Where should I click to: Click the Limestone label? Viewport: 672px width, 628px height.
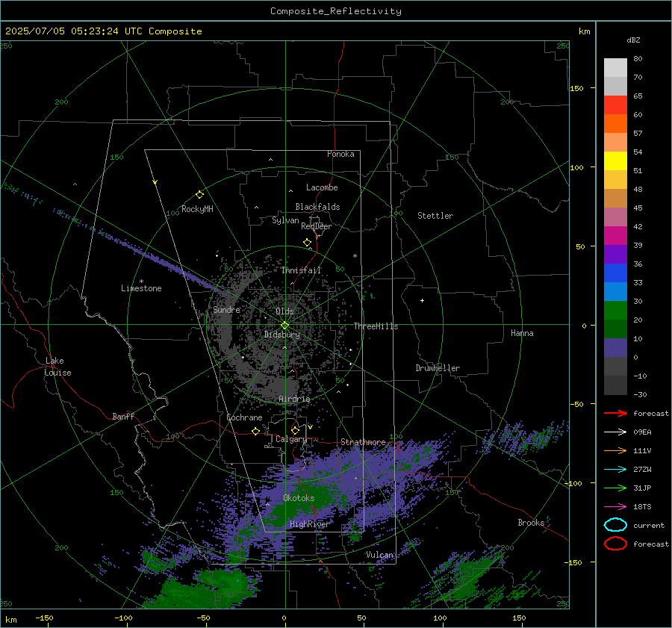pos(141,288)
